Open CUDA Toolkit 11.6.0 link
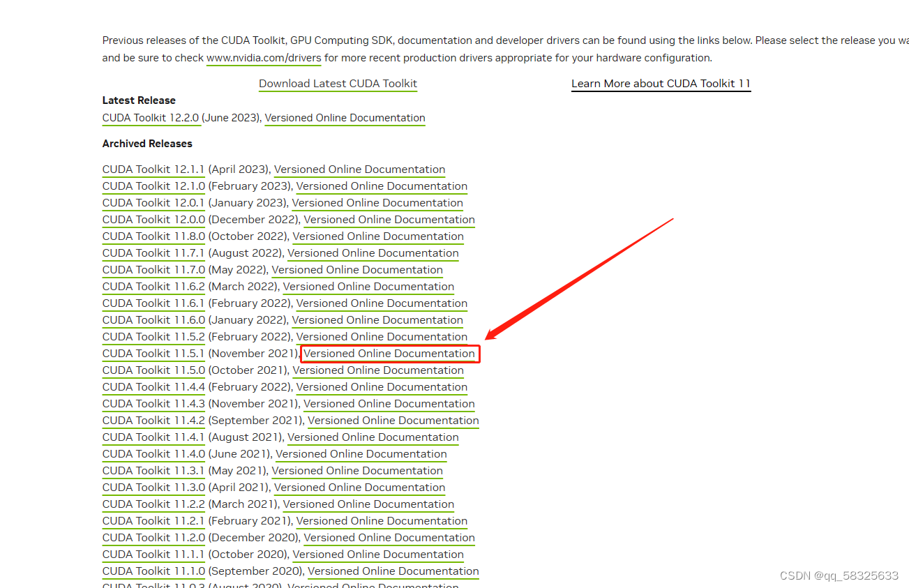The image size is (909, 588). pyautogui.click(x=153, y=320)
